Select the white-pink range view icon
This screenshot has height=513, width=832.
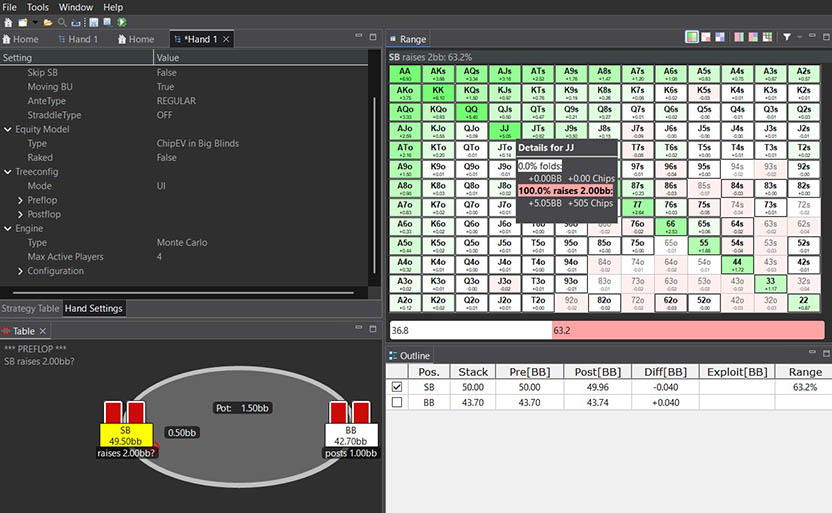click(706, 37)
